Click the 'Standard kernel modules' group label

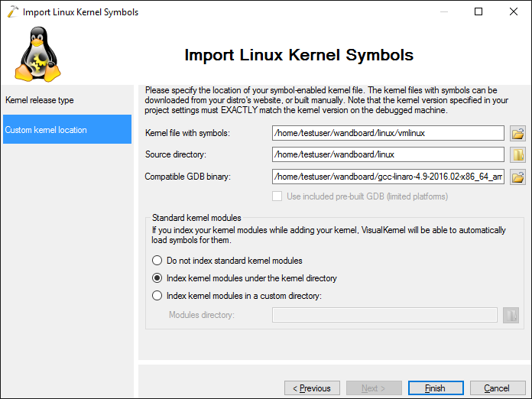(x=196, y=218)
